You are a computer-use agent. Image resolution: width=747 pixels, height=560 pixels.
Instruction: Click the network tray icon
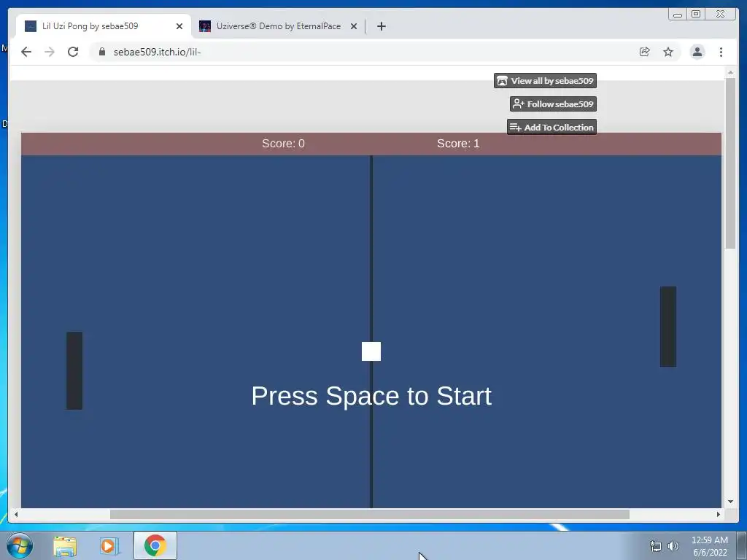(x=656, y=546)
